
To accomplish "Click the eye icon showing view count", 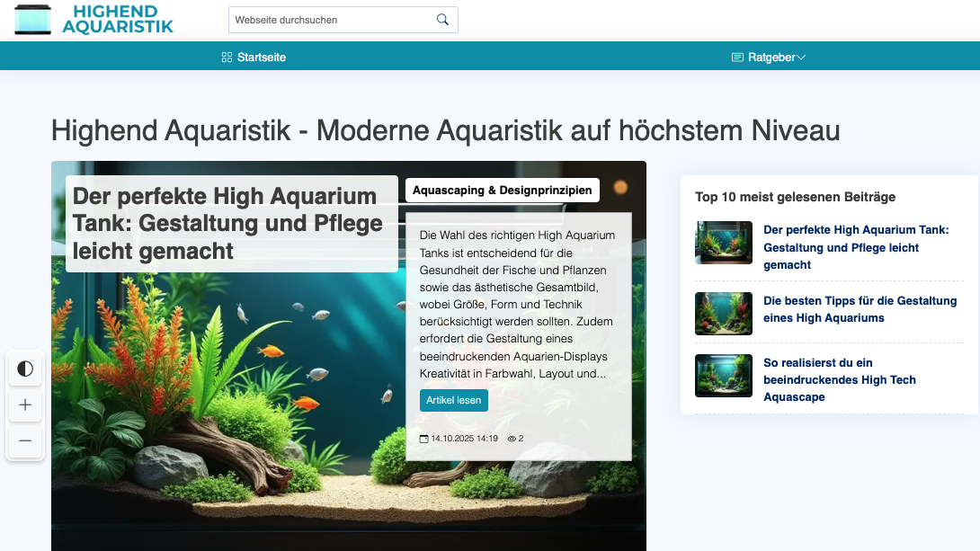I will coord(512,439).
